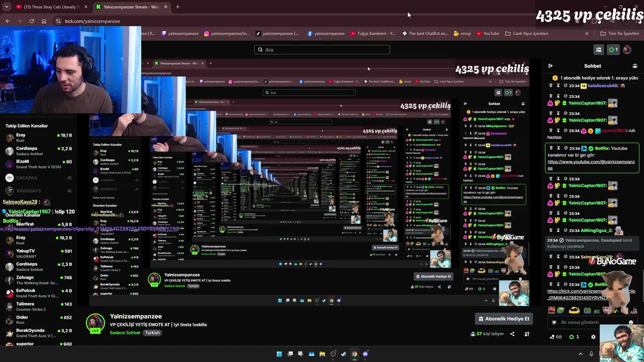This screenshot has width=644, height=362.
Task: Open The best ChatBot bookmark
Action: (425, 34)
